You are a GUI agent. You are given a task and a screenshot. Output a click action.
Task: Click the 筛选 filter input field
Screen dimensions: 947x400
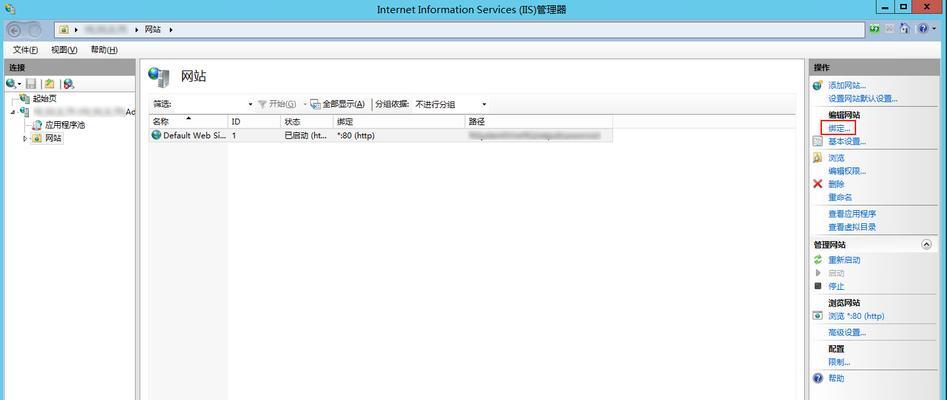pos(210,104)
